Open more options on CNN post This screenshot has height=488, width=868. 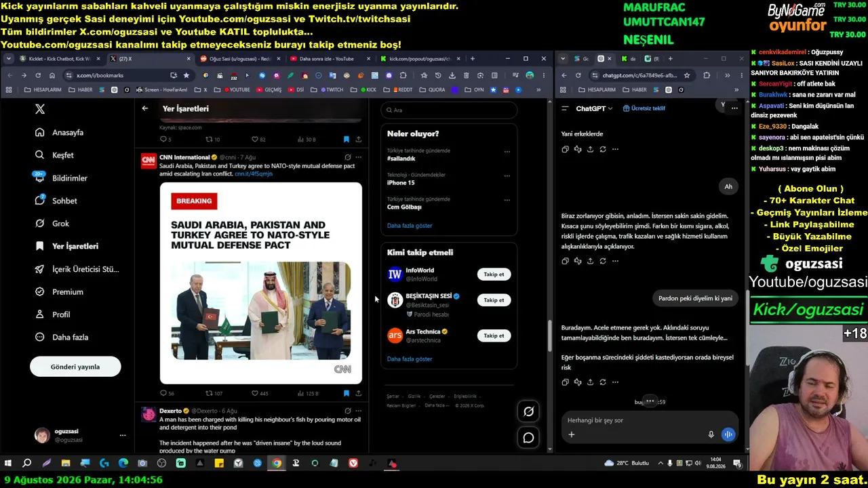point(359,157)
